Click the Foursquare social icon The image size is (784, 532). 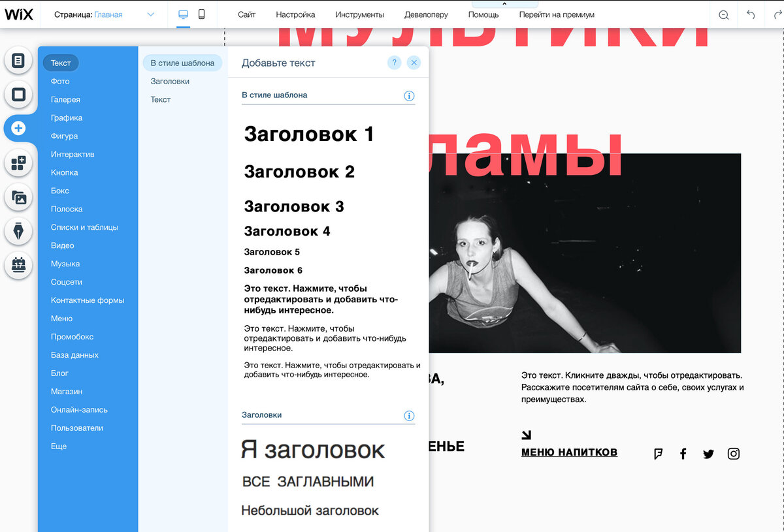tap(659, 454)
